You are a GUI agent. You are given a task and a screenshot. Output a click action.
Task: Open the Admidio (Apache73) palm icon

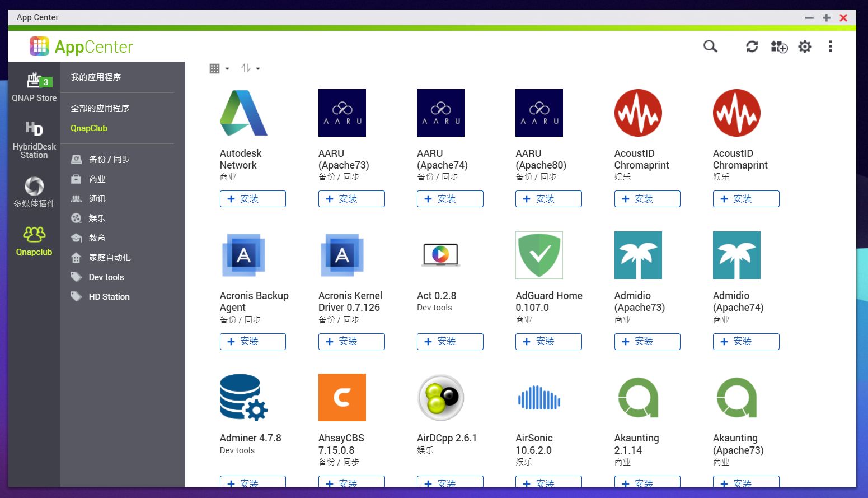pyautogui.click(x=638, y=255)
